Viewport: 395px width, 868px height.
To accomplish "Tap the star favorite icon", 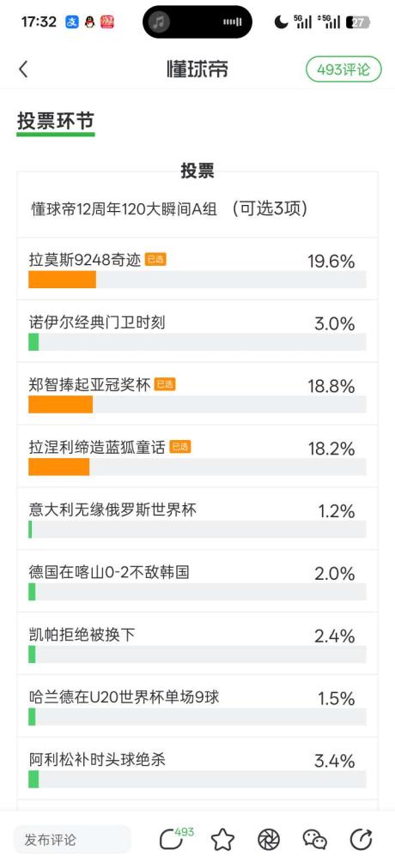I will point(222,840).
